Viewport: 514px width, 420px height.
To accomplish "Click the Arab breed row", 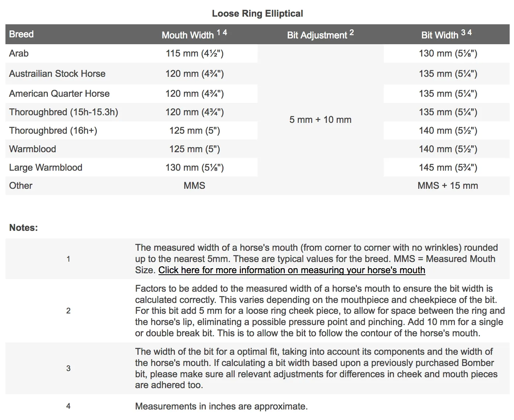I will coord(257,54).
